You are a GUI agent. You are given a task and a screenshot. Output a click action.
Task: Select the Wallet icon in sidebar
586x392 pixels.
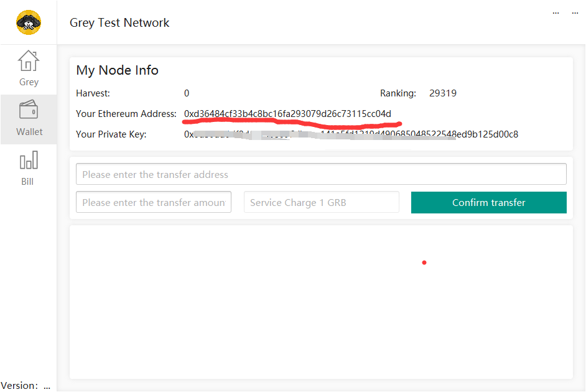[29, 110]
